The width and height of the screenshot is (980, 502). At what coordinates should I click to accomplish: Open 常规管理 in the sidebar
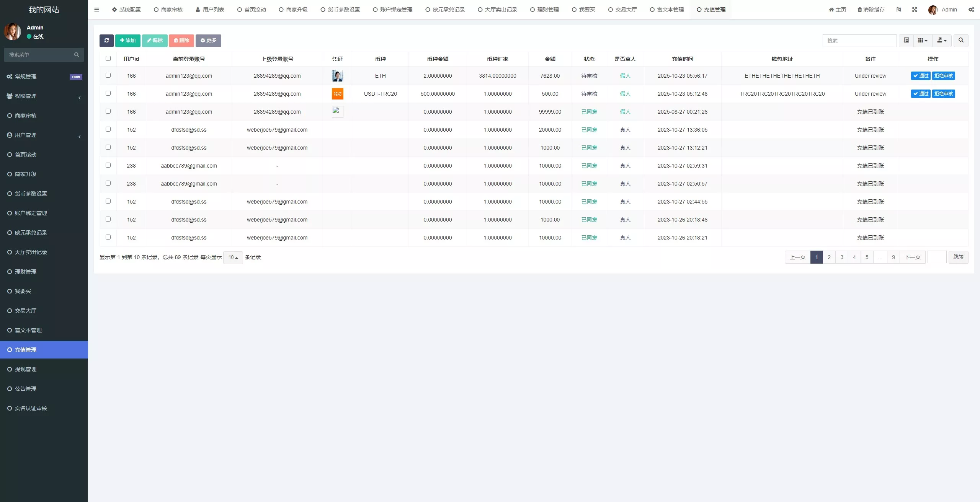(x=44, y=77)
